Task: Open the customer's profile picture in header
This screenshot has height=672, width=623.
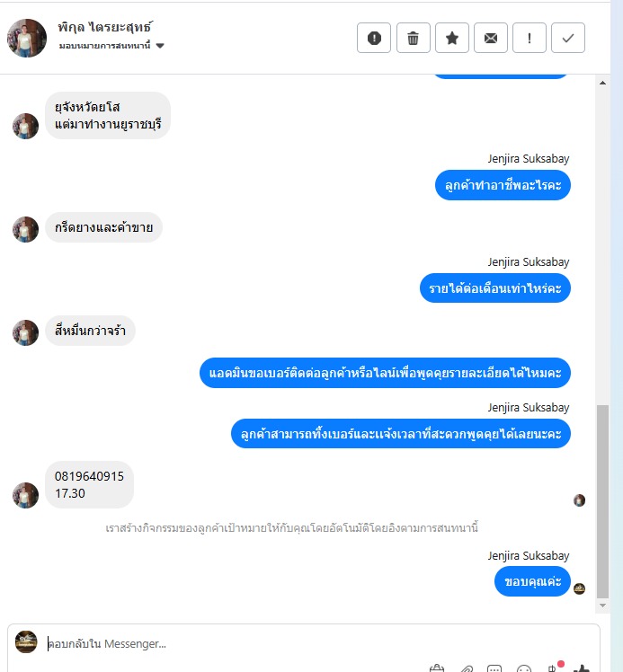Action: 27,38
